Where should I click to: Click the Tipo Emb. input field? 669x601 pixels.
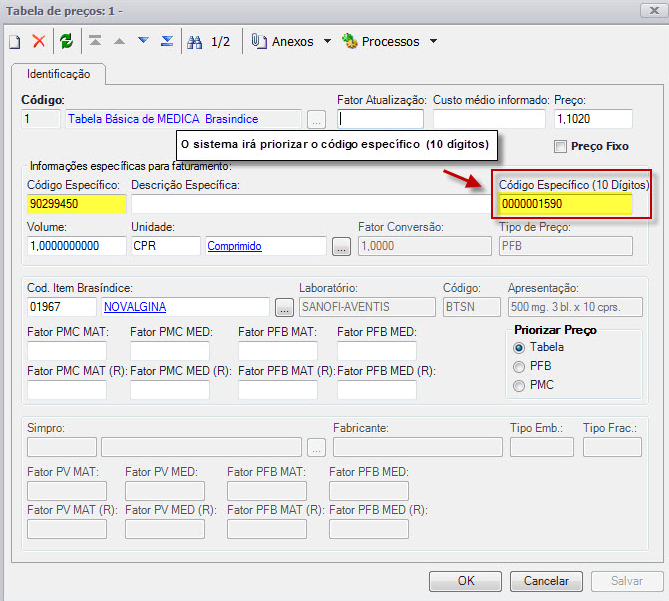tap(542, 447)
